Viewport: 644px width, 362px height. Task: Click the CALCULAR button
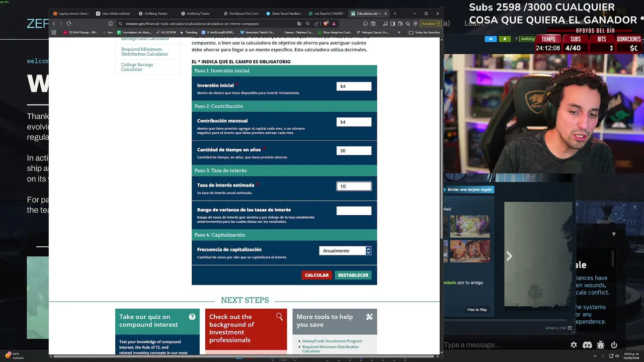pyautogui.click(x=316, y=275)
